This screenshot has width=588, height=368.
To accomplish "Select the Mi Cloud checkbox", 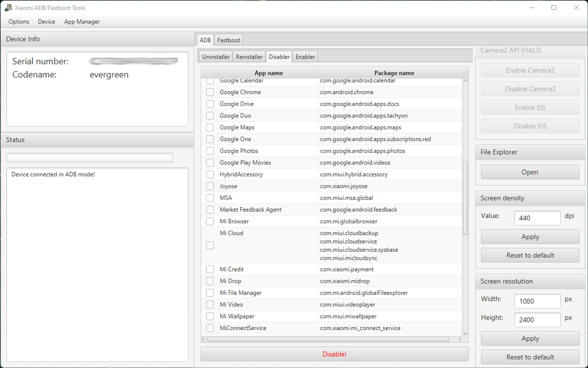I will tap(210, 245).
